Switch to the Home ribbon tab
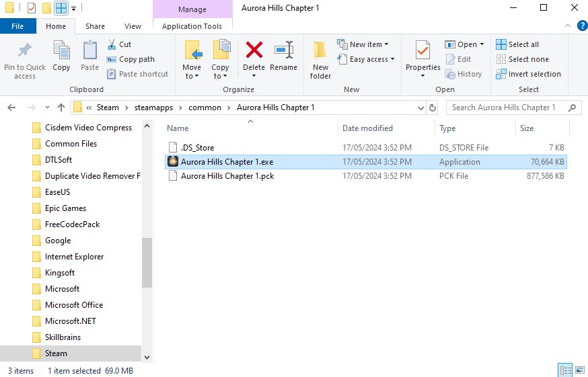 pyautogui.click(x=55, y=26)
